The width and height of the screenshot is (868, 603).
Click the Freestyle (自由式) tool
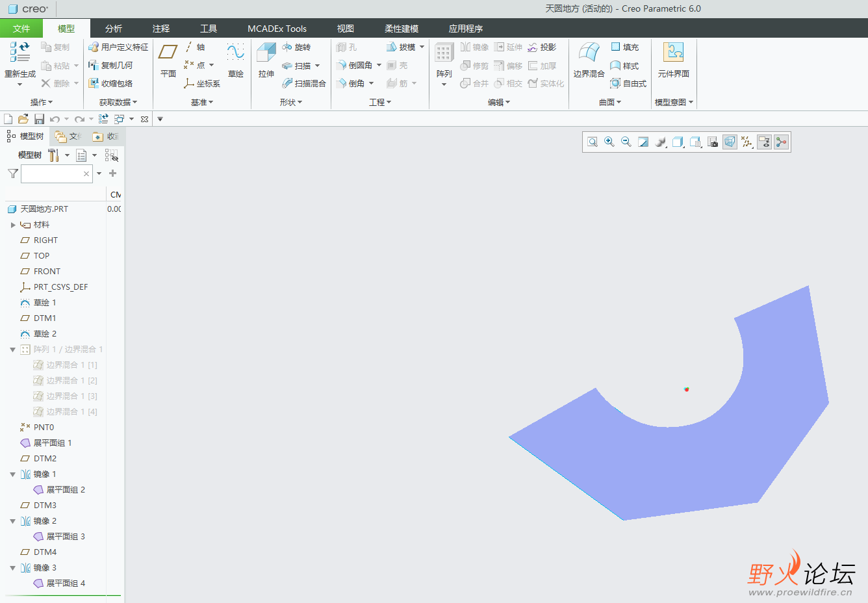pyautogui.click(x=628, y=84)
